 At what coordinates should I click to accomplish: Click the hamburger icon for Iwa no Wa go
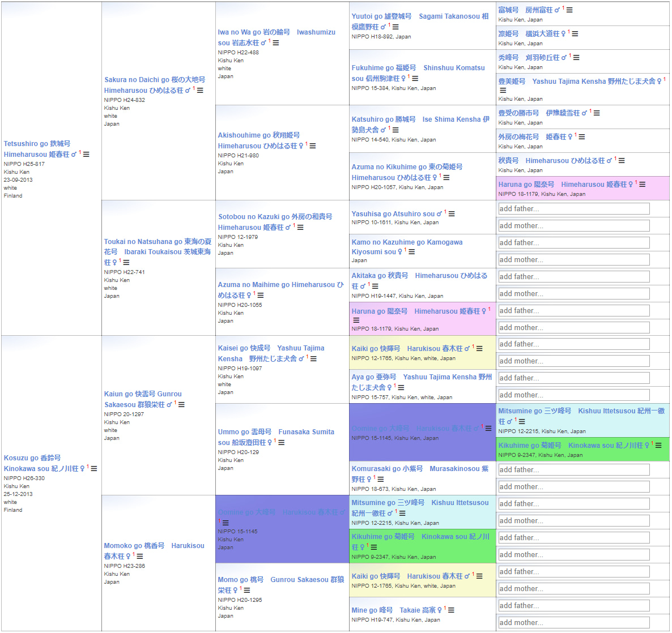[x=276, y=43]
